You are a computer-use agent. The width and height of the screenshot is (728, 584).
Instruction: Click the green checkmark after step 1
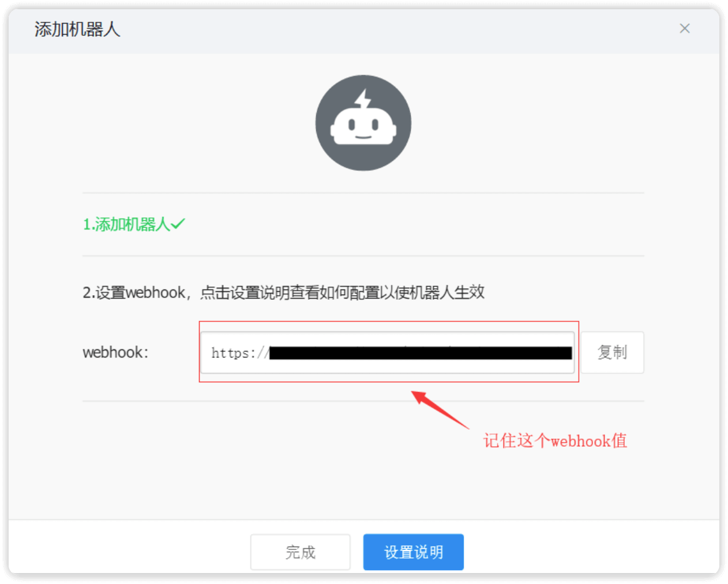coord(178,224)
